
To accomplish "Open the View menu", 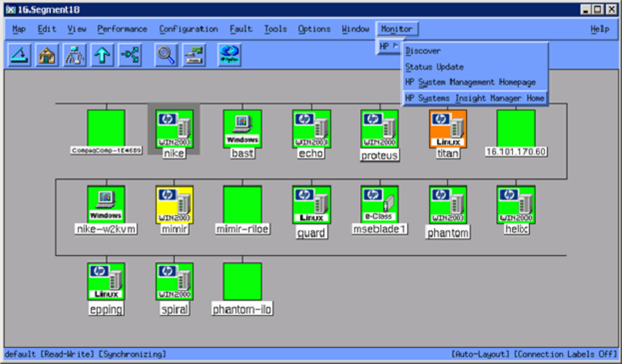I will (77, 29).
